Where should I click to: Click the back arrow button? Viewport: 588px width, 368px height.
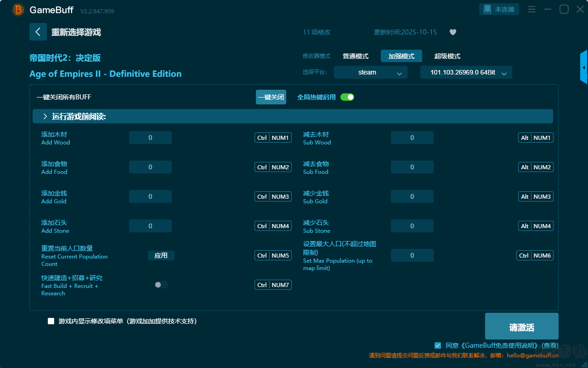point(38,32)
